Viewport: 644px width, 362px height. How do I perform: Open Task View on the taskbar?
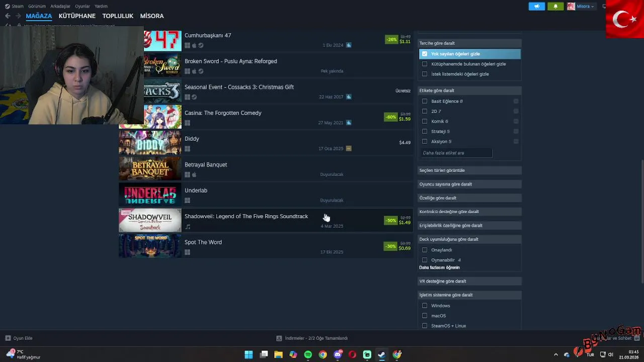[x=264, y=354]
